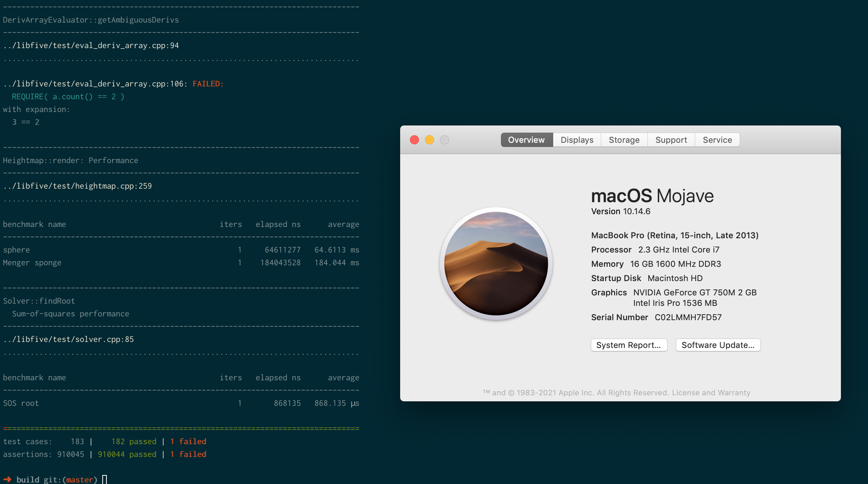Select the solver.cpp:85 file path
The width and height of the screenshot is (868, 484).
tap(68, 339)
